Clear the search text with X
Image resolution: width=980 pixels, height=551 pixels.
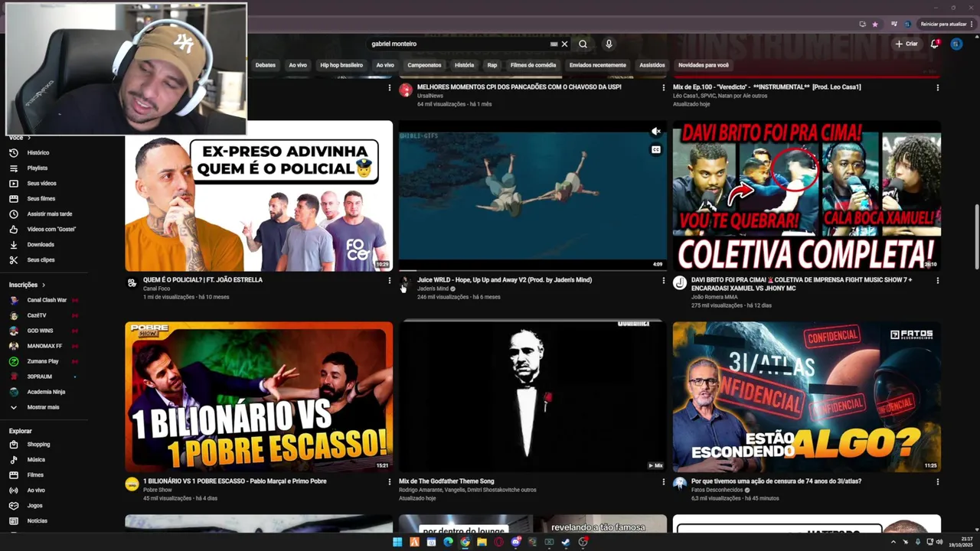[x=565, y=44]
